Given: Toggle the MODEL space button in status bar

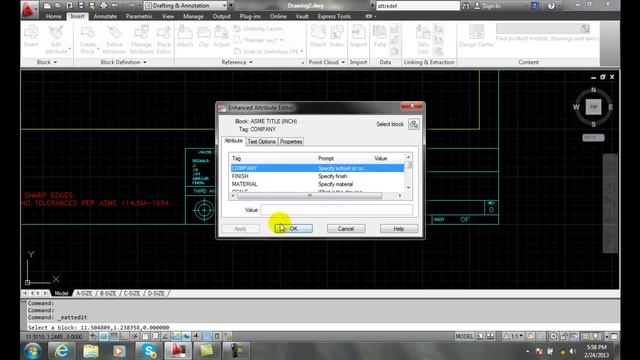Looking at the screenshot, I should click(x=464, y=336).
